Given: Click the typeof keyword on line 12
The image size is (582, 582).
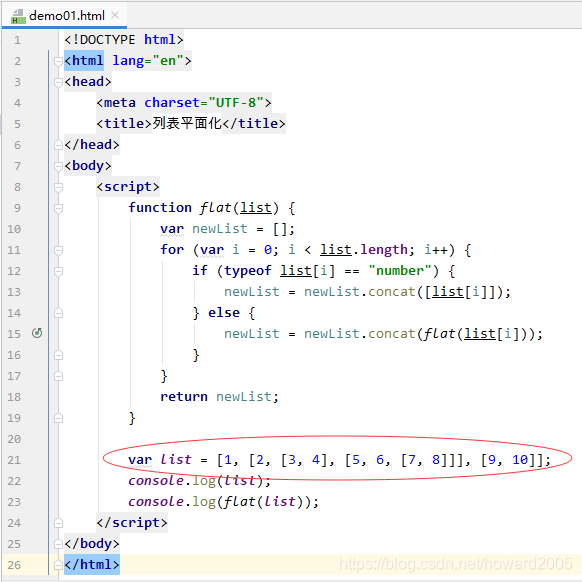Looking at the screenshot, I should pyautogui.click(x=248, y=271).
